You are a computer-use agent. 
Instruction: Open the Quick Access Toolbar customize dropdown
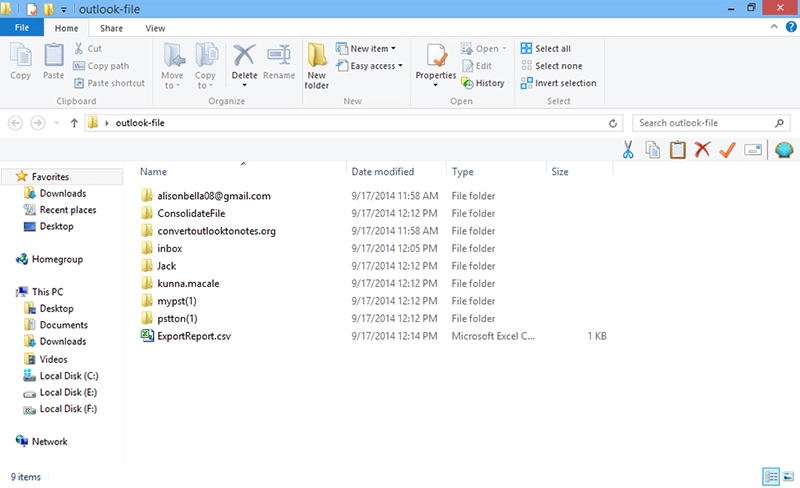(64, 10)
